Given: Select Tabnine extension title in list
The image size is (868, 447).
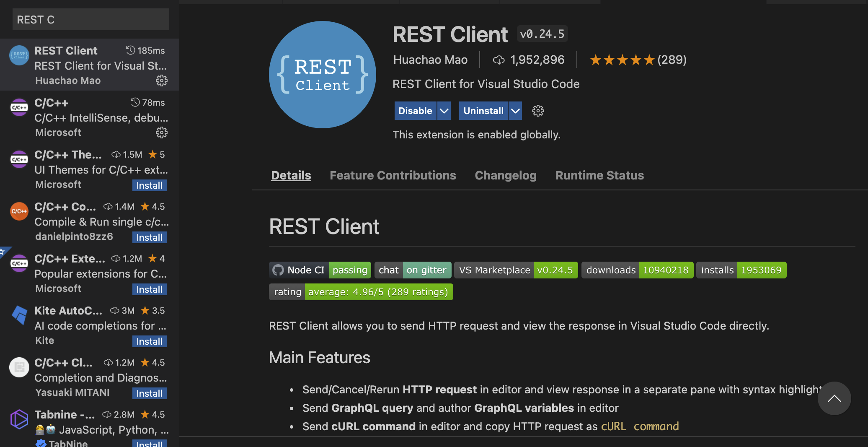Looking at the screenshot, I should click(65, 414).
